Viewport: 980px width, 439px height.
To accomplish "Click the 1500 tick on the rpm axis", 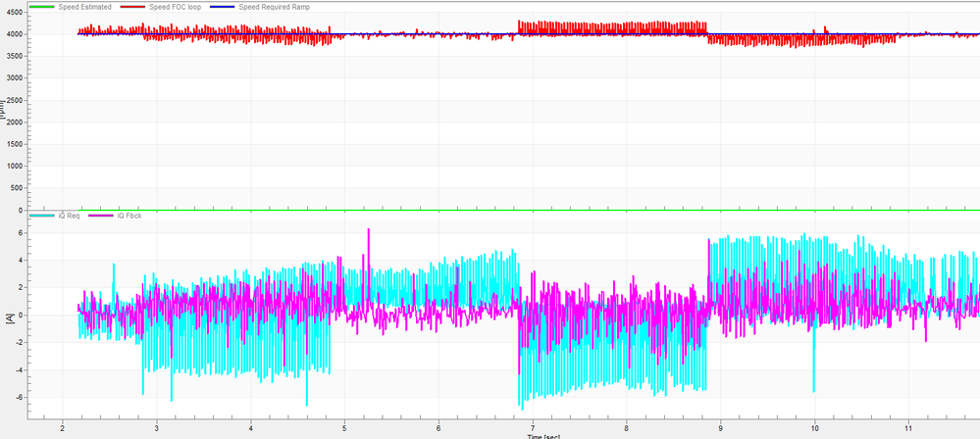I will [17, 144].
